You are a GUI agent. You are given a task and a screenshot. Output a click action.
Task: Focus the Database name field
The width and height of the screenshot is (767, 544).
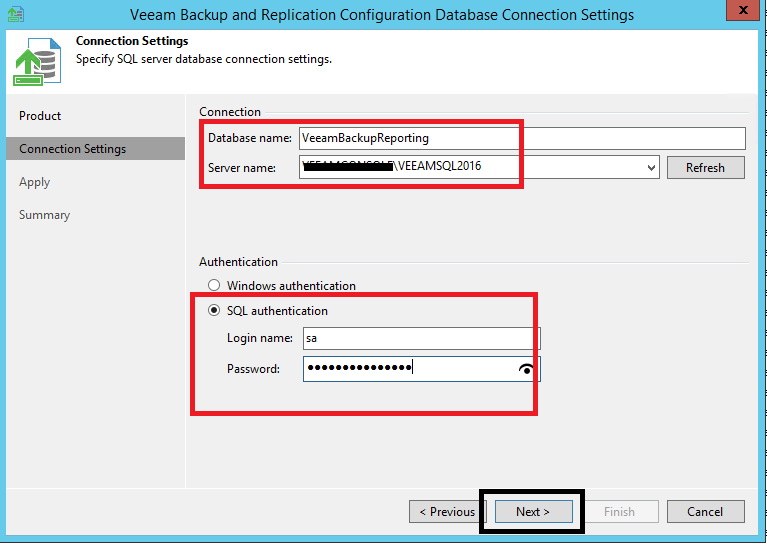[x=522, y=138]
